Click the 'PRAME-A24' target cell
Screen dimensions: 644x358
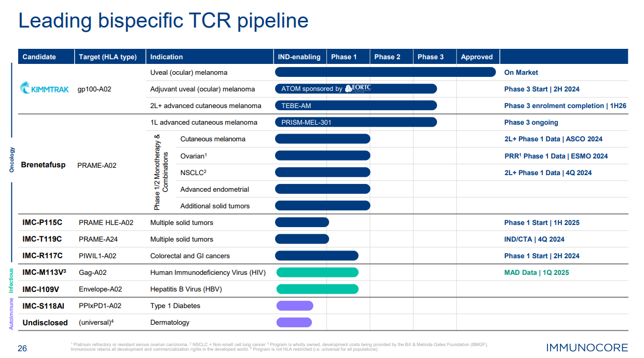[x=98, y=239]
